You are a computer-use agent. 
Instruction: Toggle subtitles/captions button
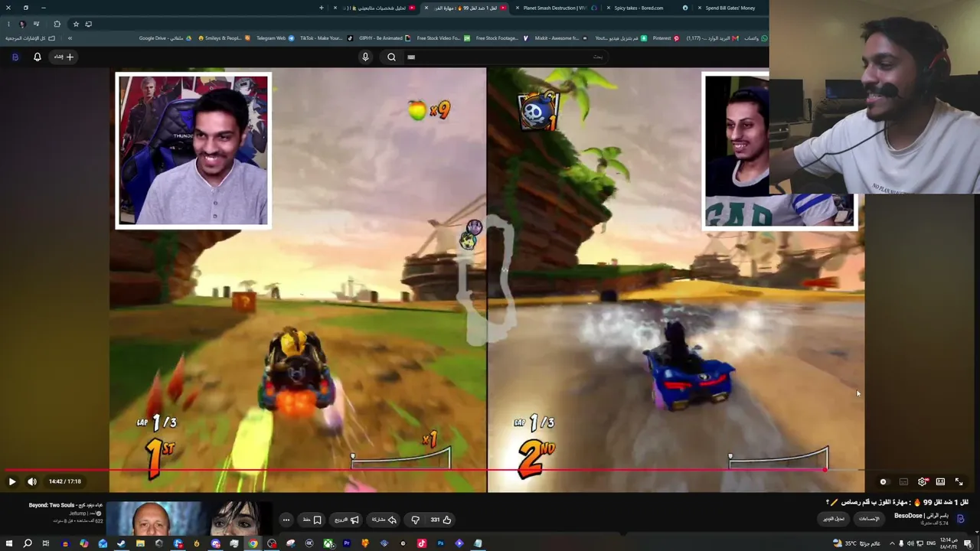pos(903,481)
